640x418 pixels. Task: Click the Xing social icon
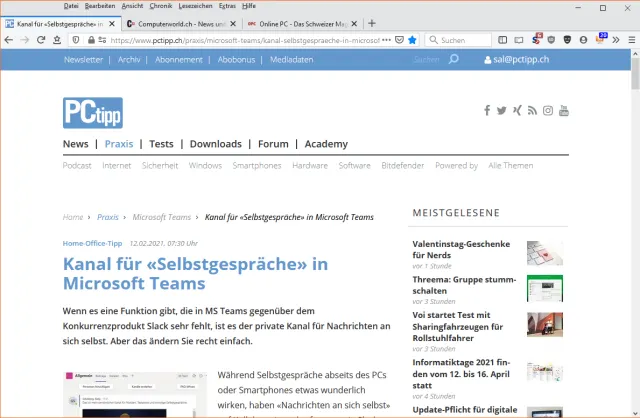(517, 110)
